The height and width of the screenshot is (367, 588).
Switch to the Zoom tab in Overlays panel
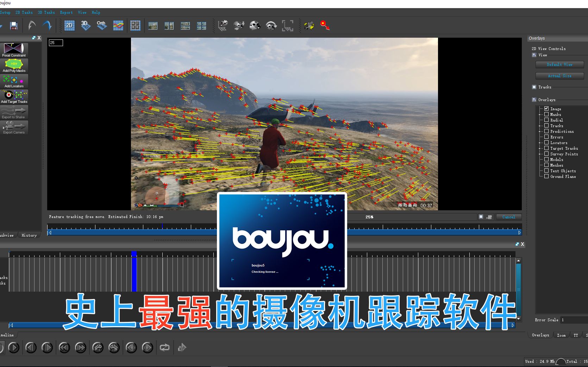(x=561, y=335)
